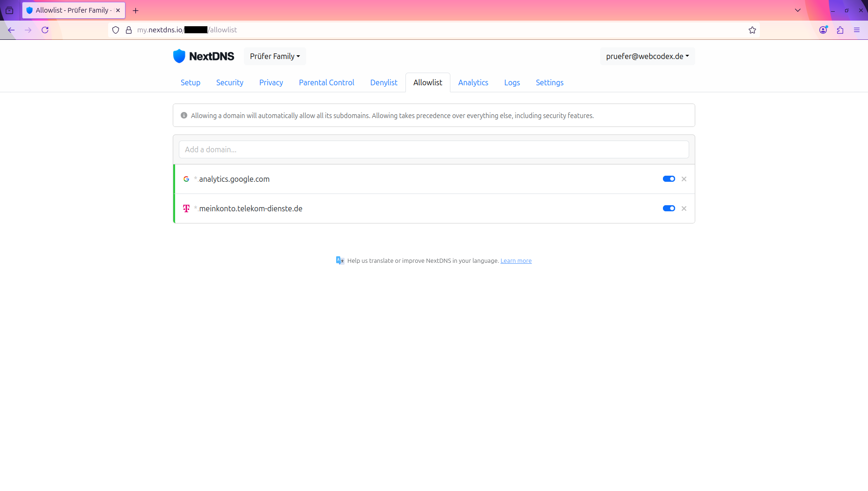Open the pruefer@webcodex.de account dropdown

(647, 56)
